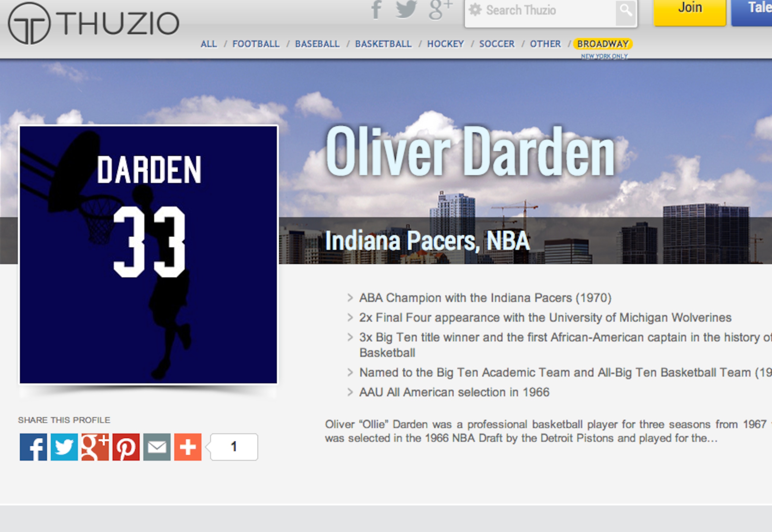Pin this profile on Pinterest
The height and width of the screenshot is (532, 772).
(126, 447)
